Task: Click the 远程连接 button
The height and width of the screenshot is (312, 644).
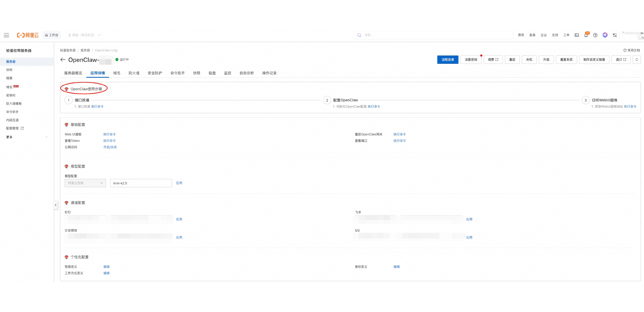Action: (x=448, y=60)
